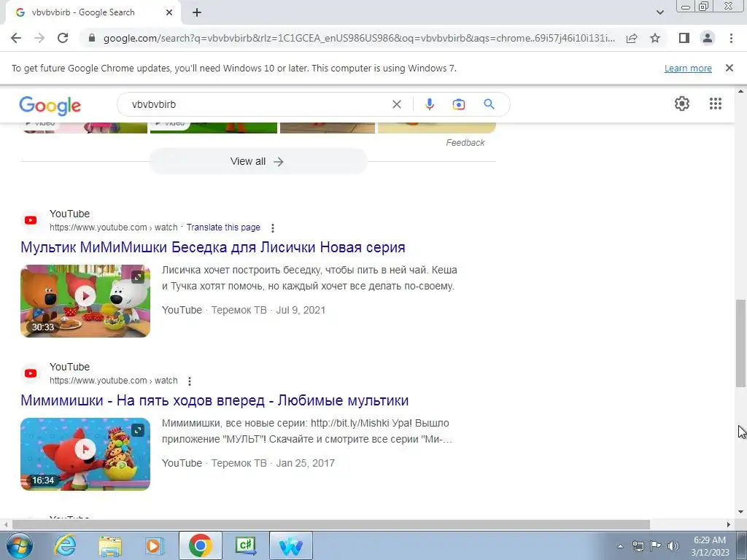Open the Google apps grid
Screen dimensions: 747x560
click(715, 104)
